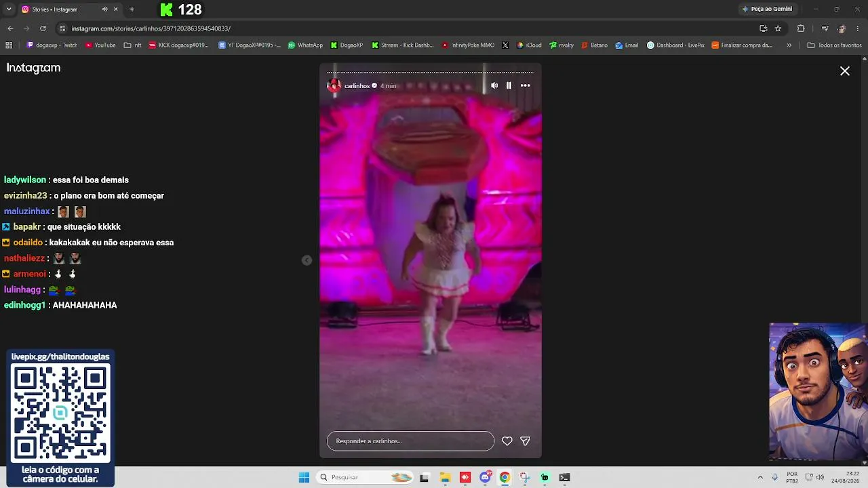Viewport: 868px width, 488px height.
Task: Switch to Google Chrome on the taskbar
Action: point(505,477)
